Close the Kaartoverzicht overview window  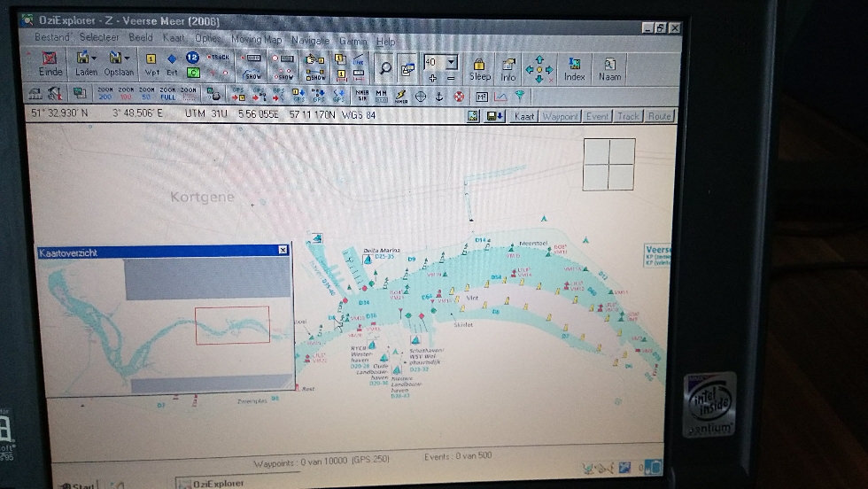[283, 250]
